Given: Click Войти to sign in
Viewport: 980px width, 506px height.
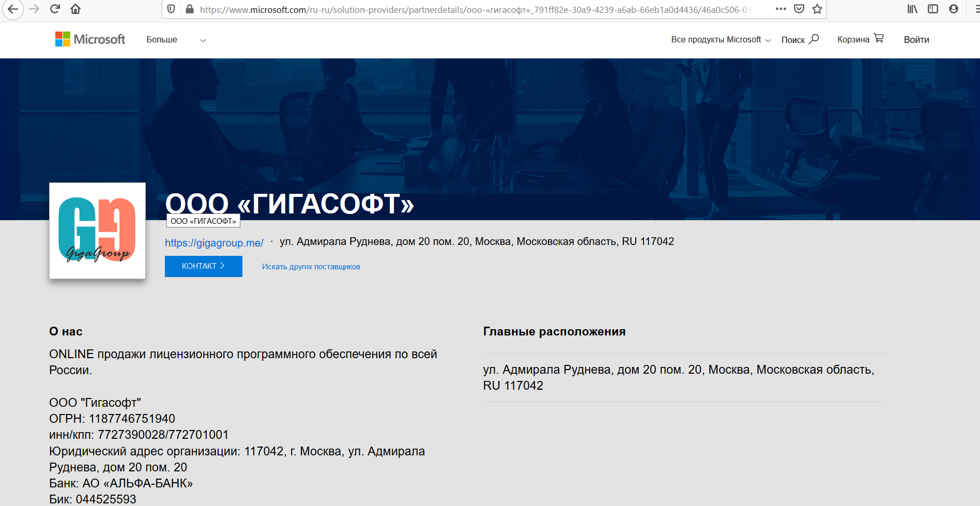Looking at the screenshot, I should 916,40.
